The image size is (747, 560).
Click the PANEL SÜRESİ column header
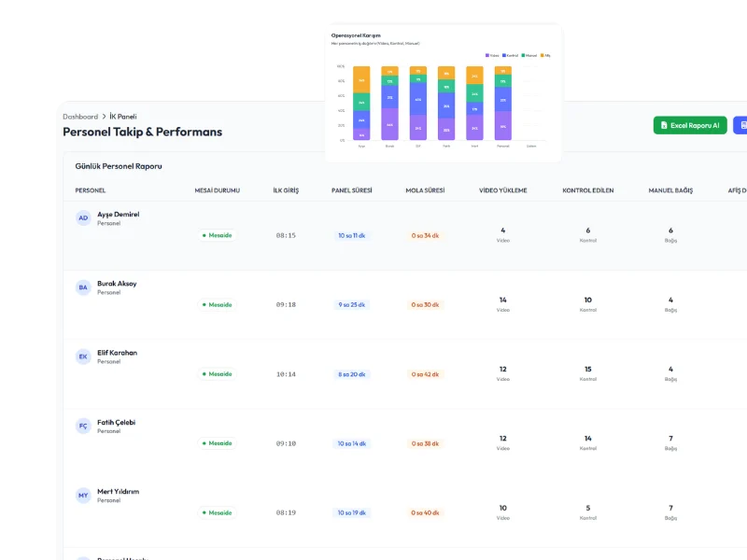[x=352, y=190]
